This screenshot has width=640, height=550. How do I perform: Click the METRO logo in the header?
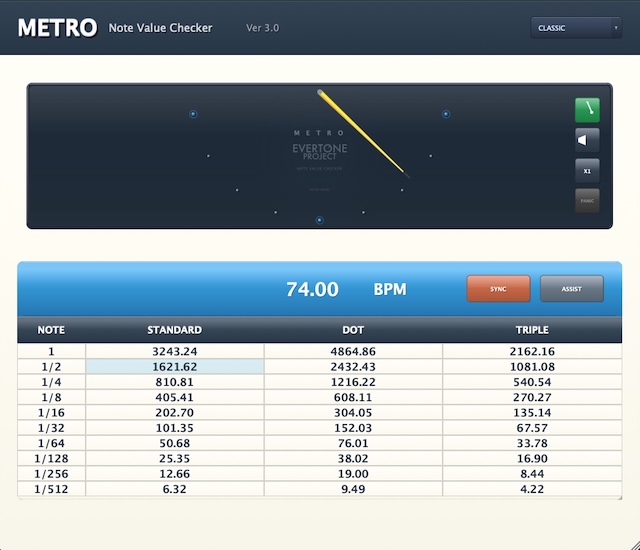pos(57,28)
